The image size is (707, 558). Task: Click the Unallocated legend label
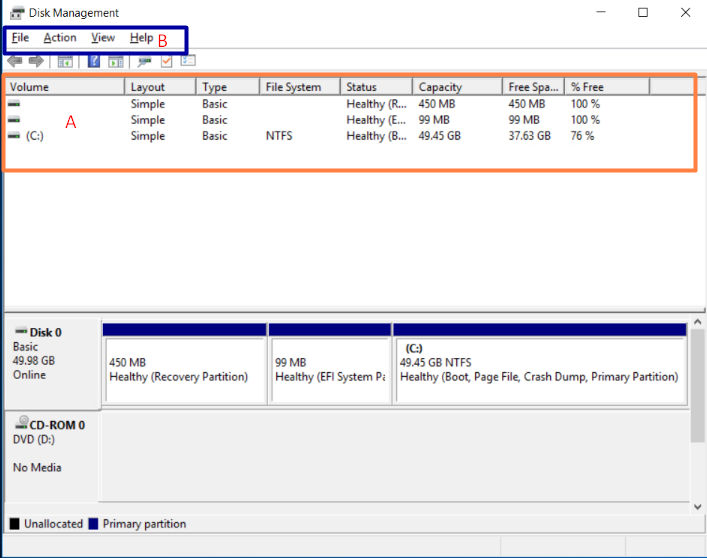[53, 524]
